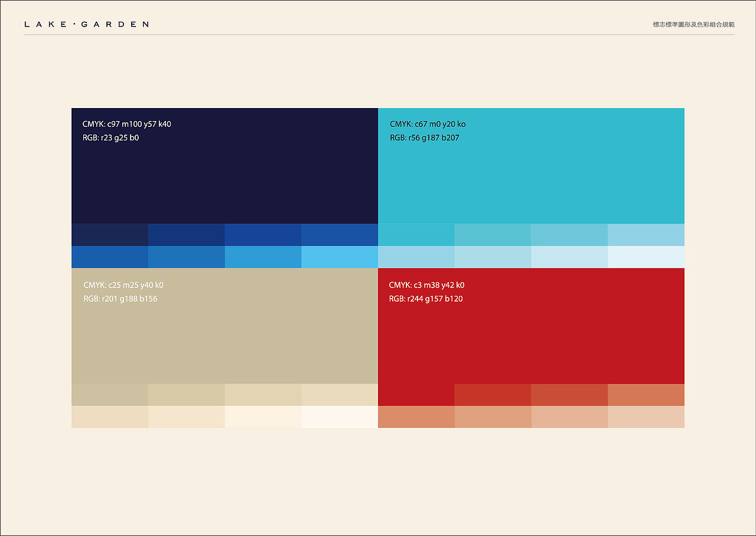Image resolution: width=756 pixels, height=536 pixels.
Task: Pick third tint in upper row under beige block
Action: coord(263,395)
